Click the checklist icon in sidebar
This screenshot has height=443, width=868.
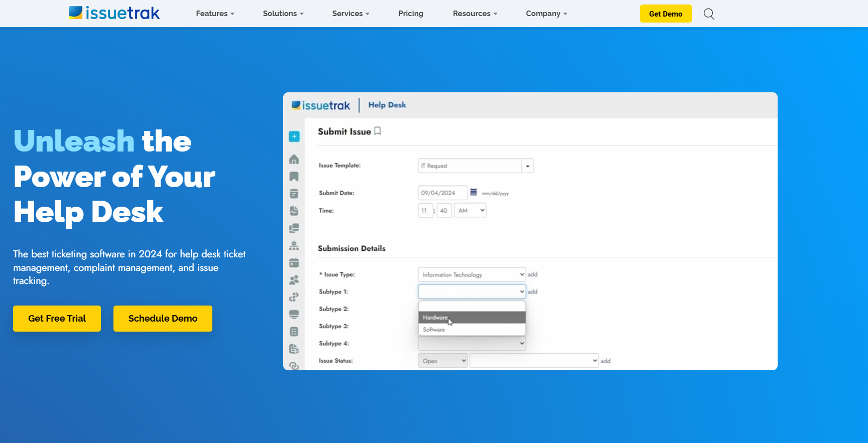click(x=294, y=332)
